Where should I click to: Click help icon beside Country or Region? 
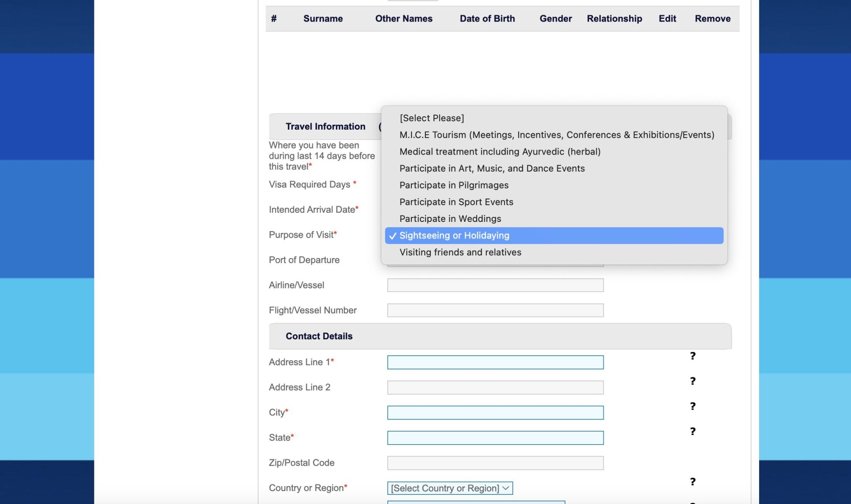693,482
